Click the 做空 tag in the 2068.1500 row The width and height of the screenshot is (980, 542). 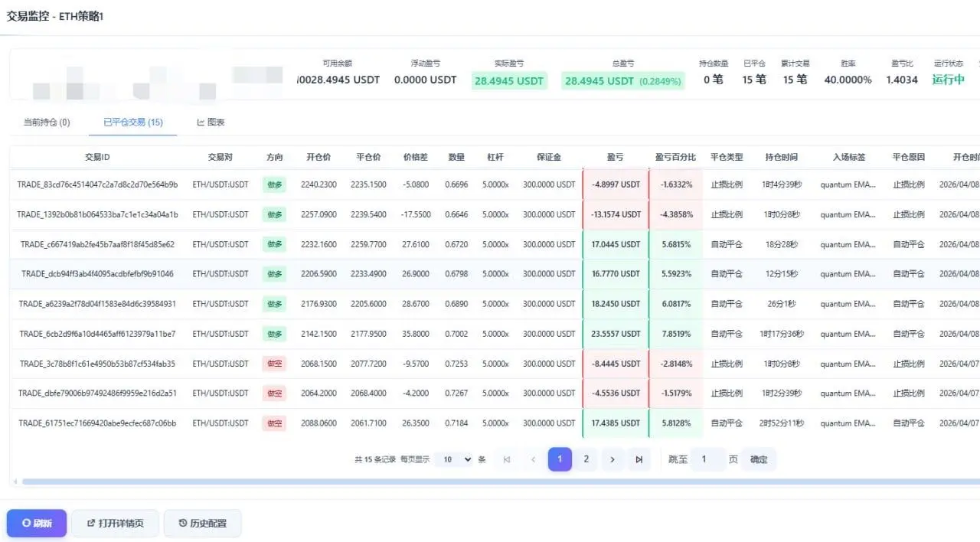pos(274,364)
